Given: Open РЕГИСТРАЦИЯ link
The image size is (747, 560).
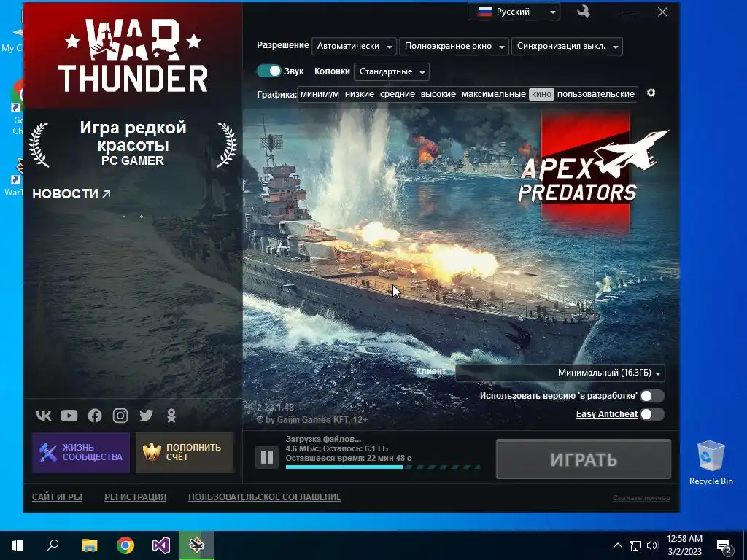Looking at the screenshot, I should (135, 497).
